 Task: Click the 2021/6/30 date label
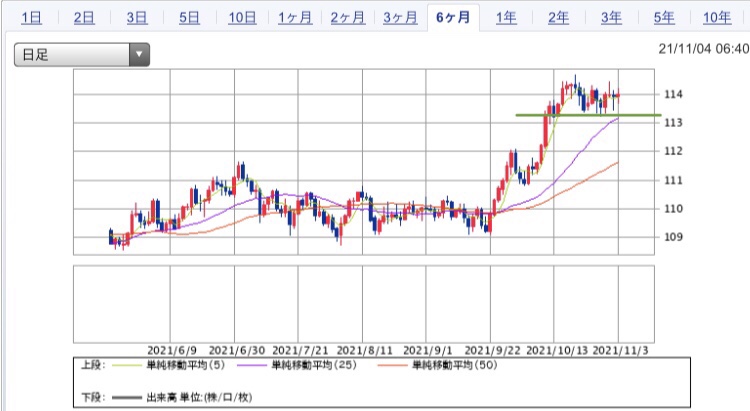(237, 351)
